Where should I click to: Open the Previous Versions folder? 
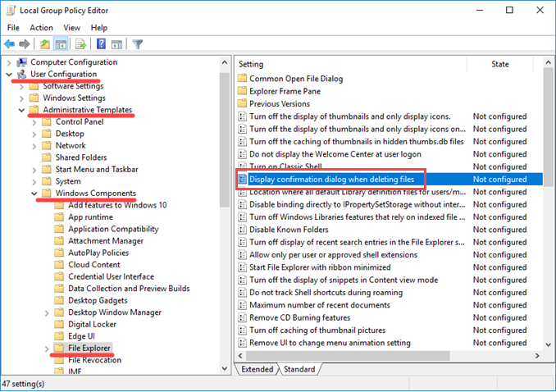point(280,104)
